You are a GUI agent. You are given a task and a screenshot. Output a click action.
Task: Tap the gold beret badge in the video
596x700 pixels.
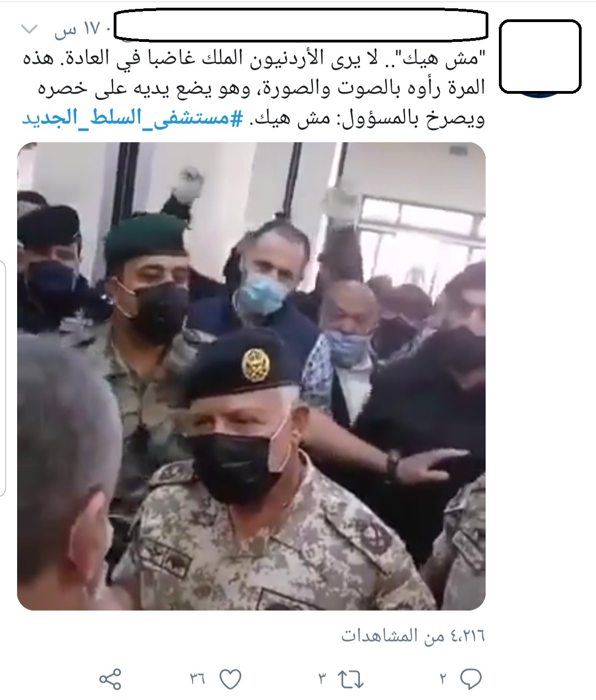254,365
